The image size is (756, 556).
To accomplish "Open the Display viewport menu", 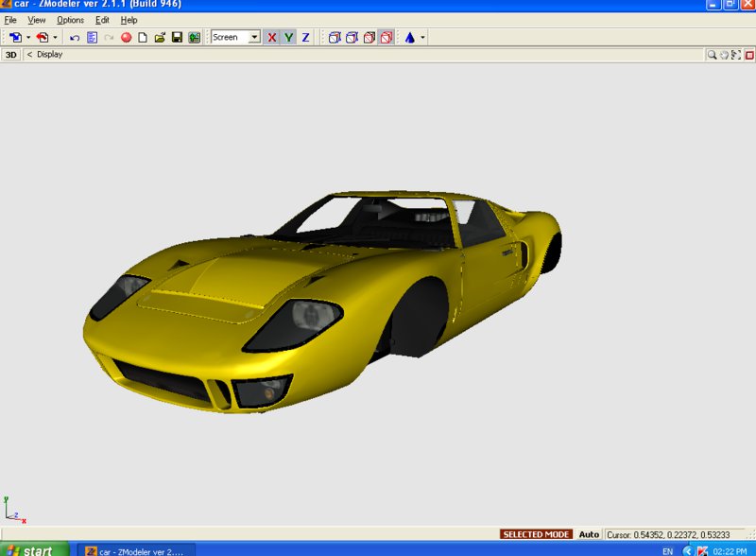I will coord(50,55).
